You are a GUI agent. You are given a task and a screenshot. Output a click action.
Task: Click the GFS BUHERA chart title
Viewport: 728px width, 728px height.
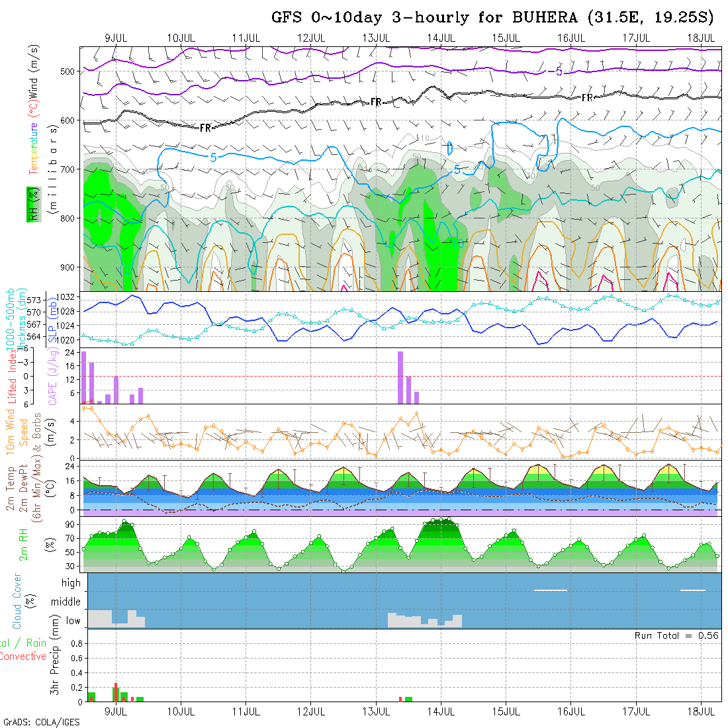[492, 18]
